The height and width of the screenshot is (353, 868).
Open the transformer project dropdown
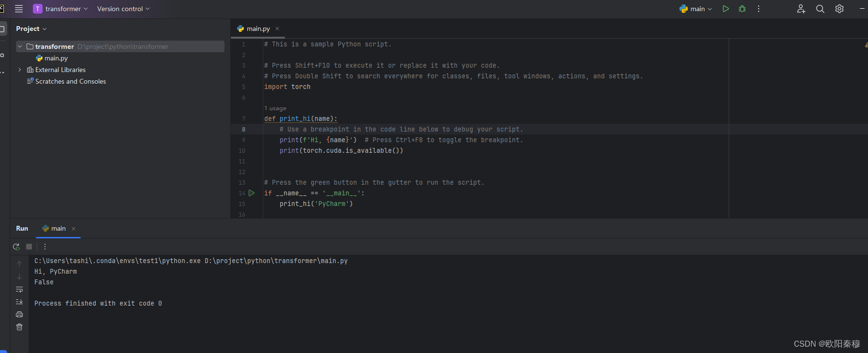tap(60, 9)
